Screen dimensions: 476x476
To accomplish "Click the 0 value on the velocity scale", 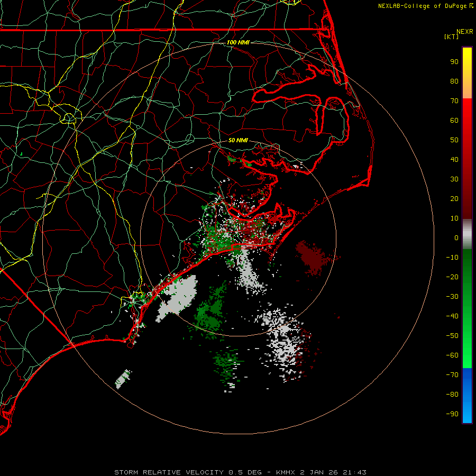I will pyautogui.click(x=456, y=237).
